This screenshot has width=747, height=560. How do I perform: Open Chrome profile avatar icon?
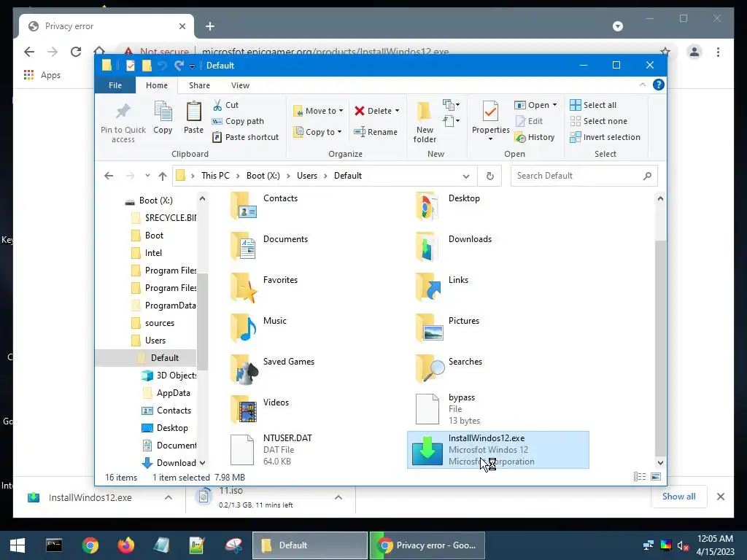coord(694,52)
